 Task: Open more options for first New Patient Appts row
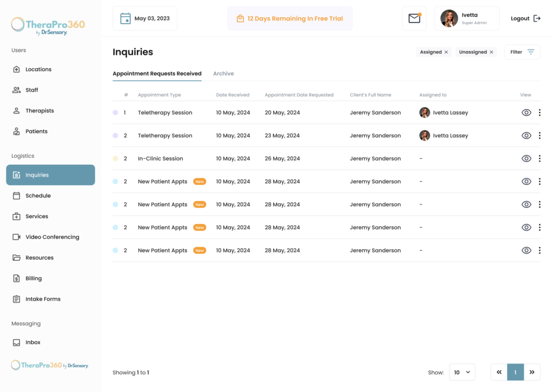pyautogui.click(x=540, y=181)
